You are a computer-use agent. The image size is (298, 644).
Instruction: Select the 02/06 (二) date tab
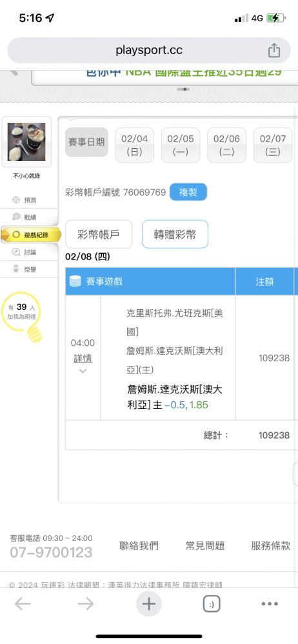point(226,145)
